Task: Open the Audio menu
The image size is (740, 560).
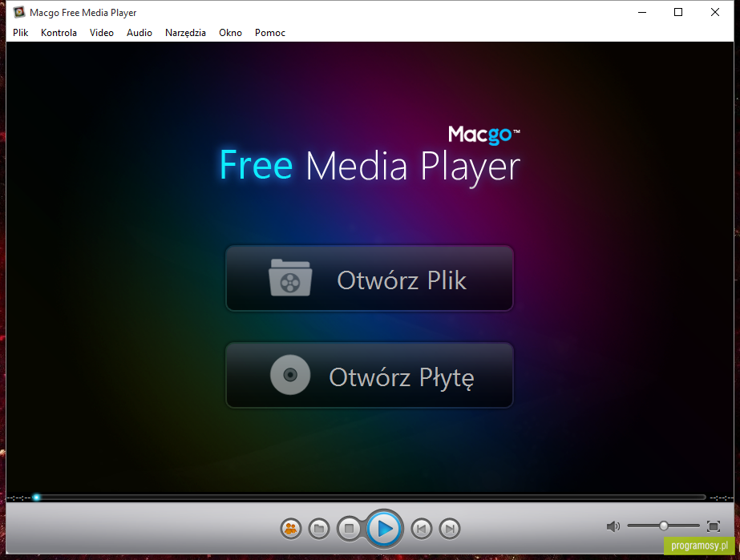Action: coord(140,33)
